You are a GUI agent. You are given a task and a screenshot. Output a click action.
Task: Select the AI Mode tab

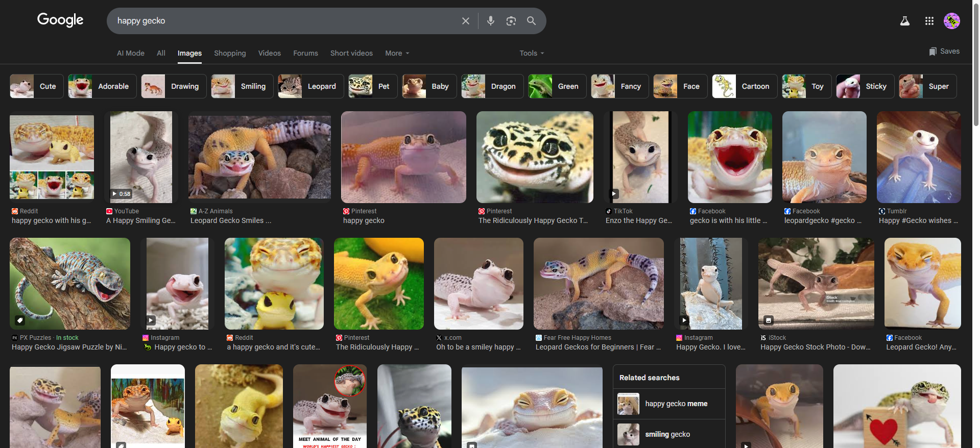point(130,53)
